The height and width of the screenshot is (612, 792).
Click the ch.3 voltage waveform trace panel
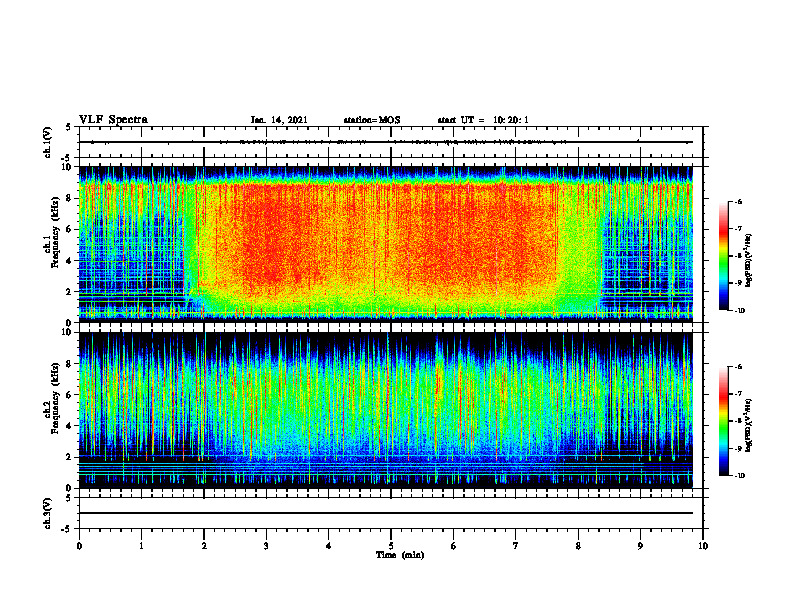click(x=391, y=513)
